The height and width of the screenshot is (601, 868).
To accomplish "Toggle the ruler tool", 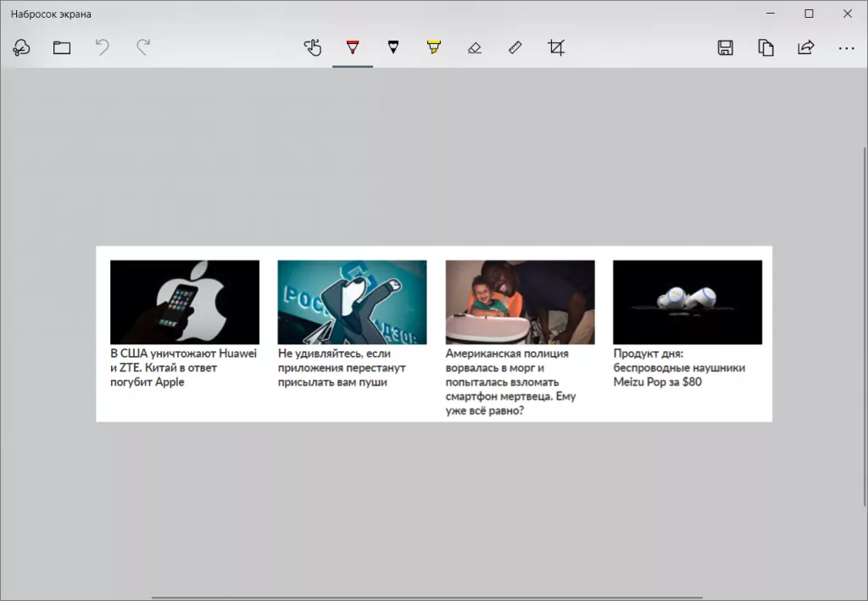I will pos(515,47).
